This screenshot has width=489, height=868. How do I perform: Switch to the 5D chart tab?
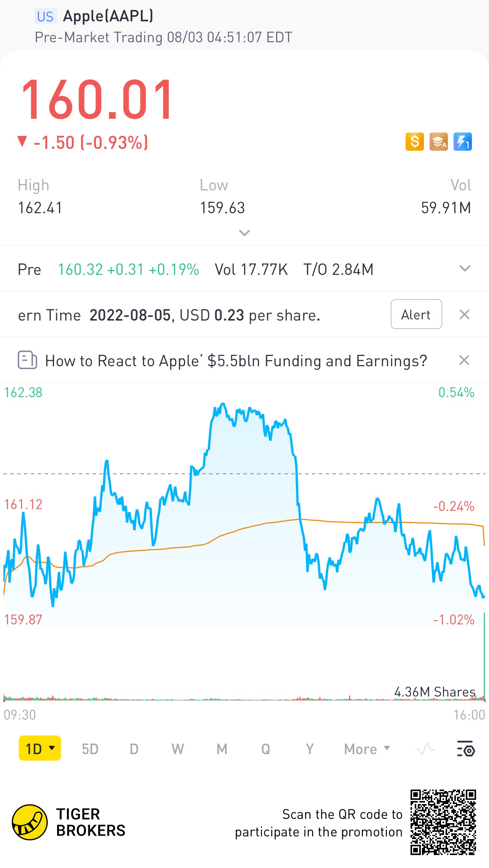pos(90,749)
